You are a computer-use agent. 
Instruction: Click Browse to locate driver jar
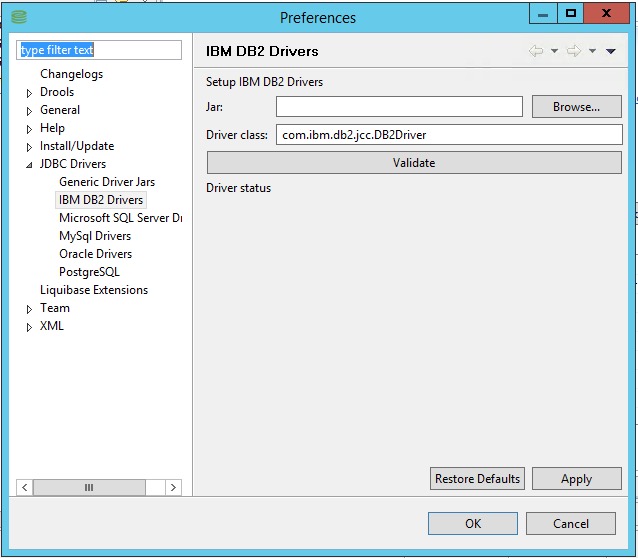(577, 107)
